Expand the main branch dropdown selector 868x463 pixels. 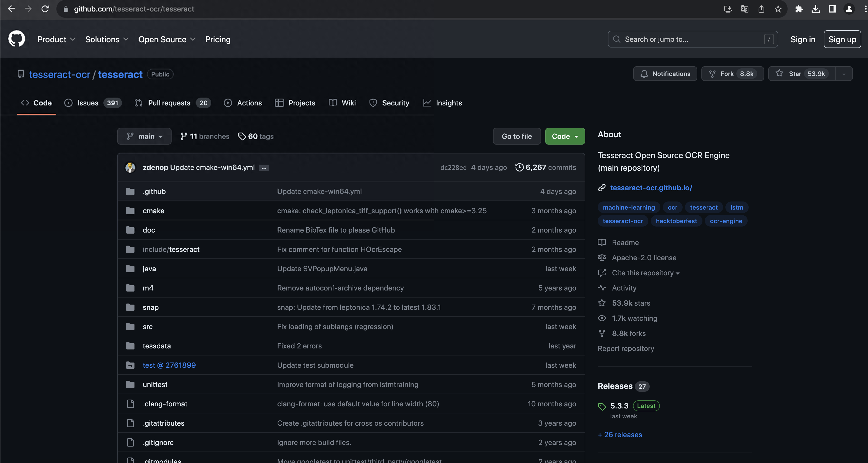tap(144, 136)
